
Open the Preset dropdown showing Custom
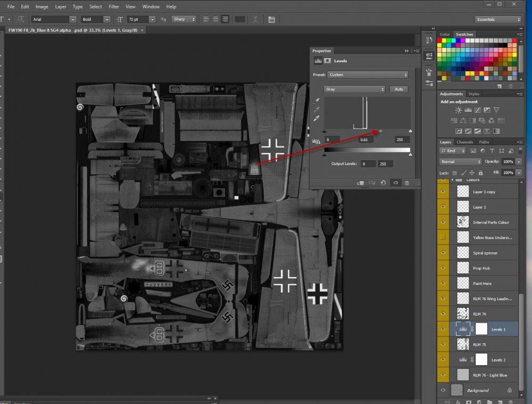coord(368,75)
